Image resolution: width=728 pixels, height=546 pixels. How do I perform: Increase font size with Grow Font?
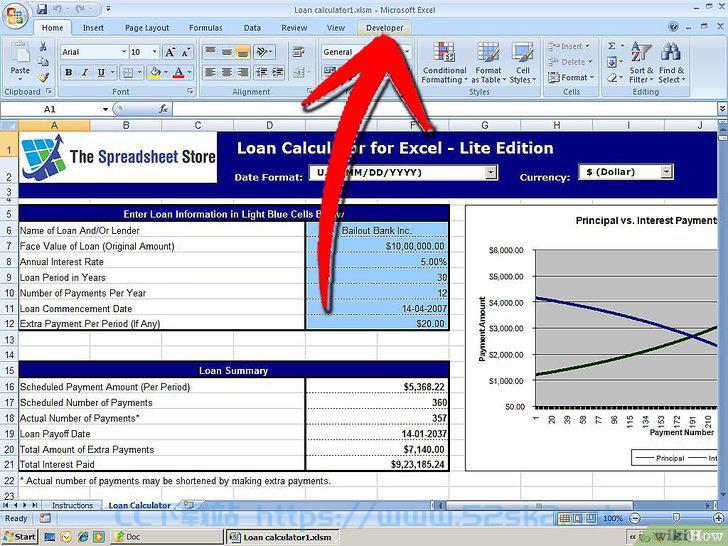click(170, 52)
